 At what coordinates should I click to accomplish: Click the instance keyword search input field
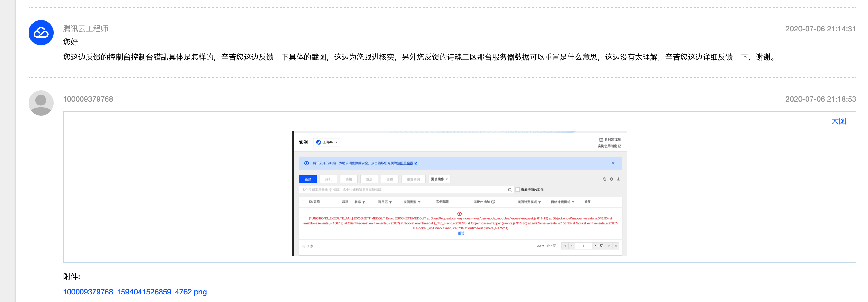[403, 190]
